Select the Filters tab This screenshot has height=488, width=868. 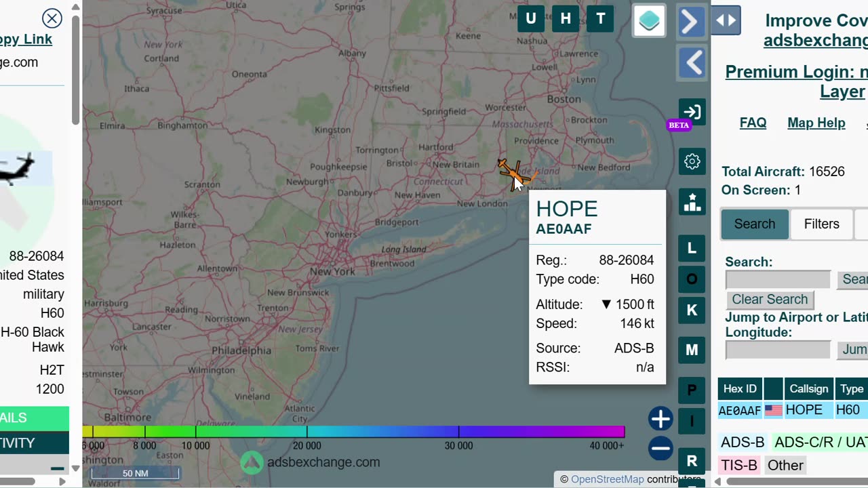[822, 224]
